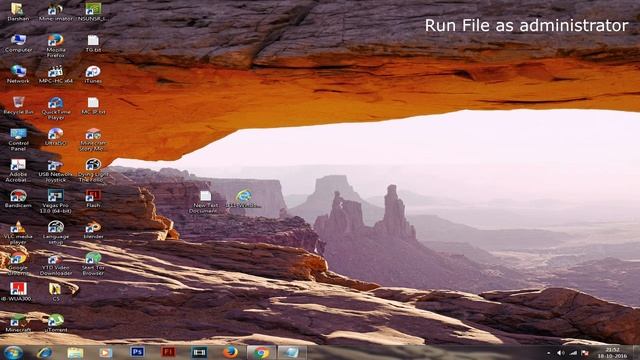This screenshot has width=640, height=360.
Task: Select the Language setup shortcut icon
Action: 56,233
